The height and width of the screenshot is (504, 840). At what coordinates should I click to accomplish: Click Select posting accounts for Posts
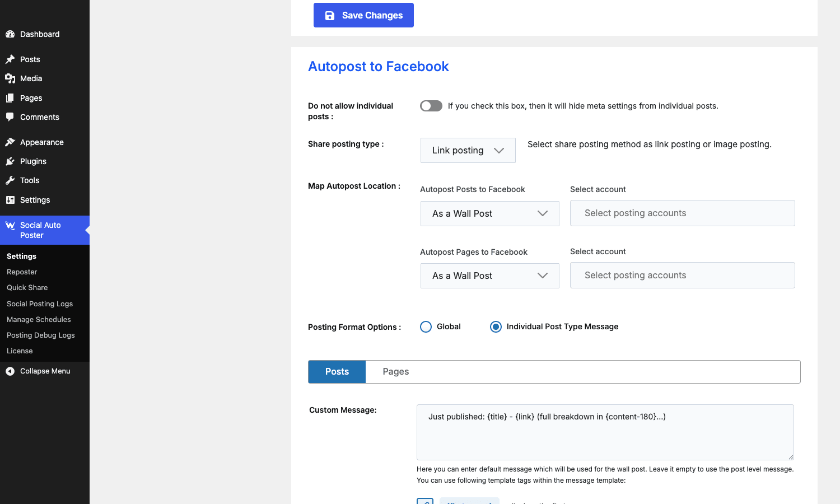pyautogui.click(x=683, y=213)
